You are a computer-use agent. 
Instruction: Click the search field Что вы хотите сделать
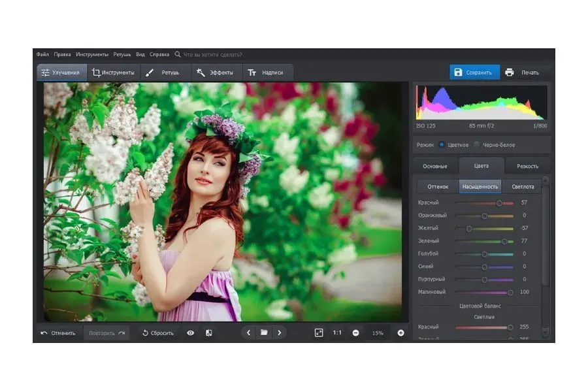pos(212,54)
